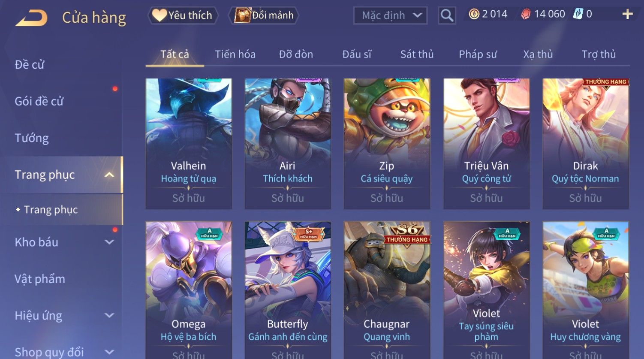Viewport: 644px width, 359px height.
Task: Open the search magnifier icon
Action: [447, 16]
